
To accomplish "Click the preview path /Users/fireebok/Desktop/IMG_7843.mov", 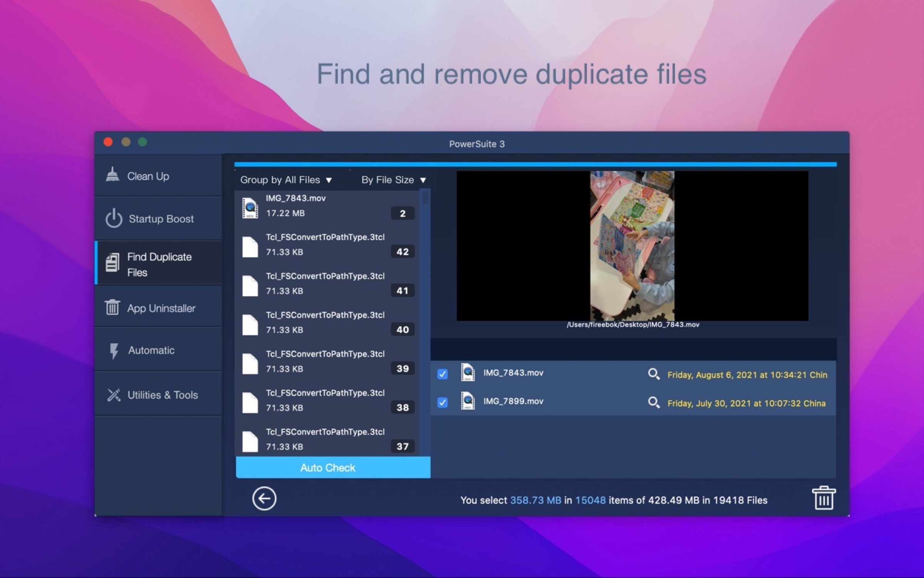I will 633,324.
